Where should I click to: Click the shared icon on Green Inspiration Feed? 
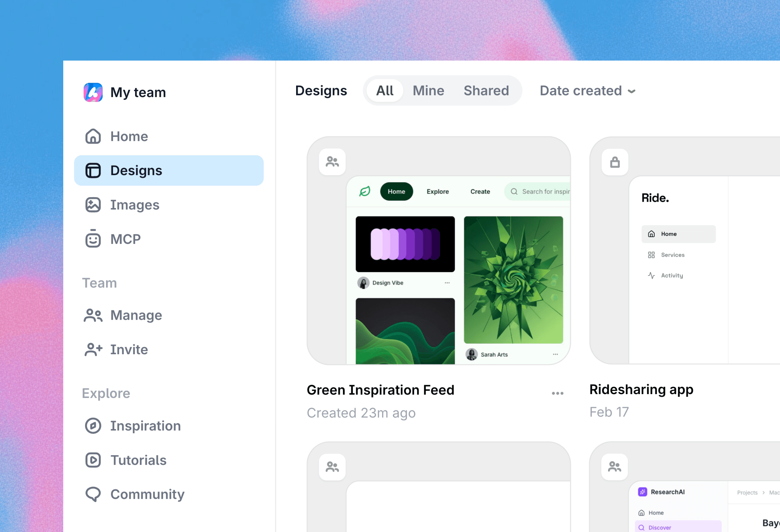332,162
